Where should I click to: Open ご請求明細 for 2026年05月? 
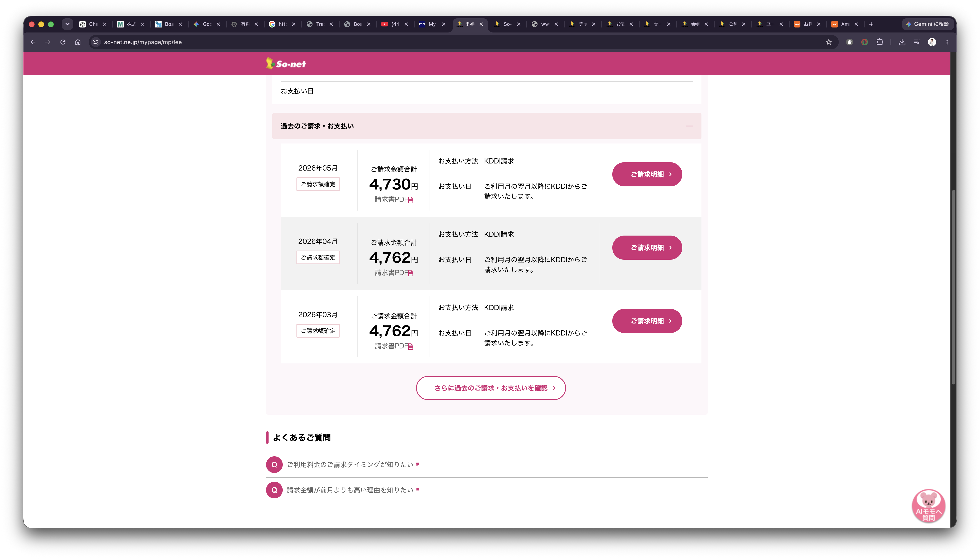click(647, 174)
